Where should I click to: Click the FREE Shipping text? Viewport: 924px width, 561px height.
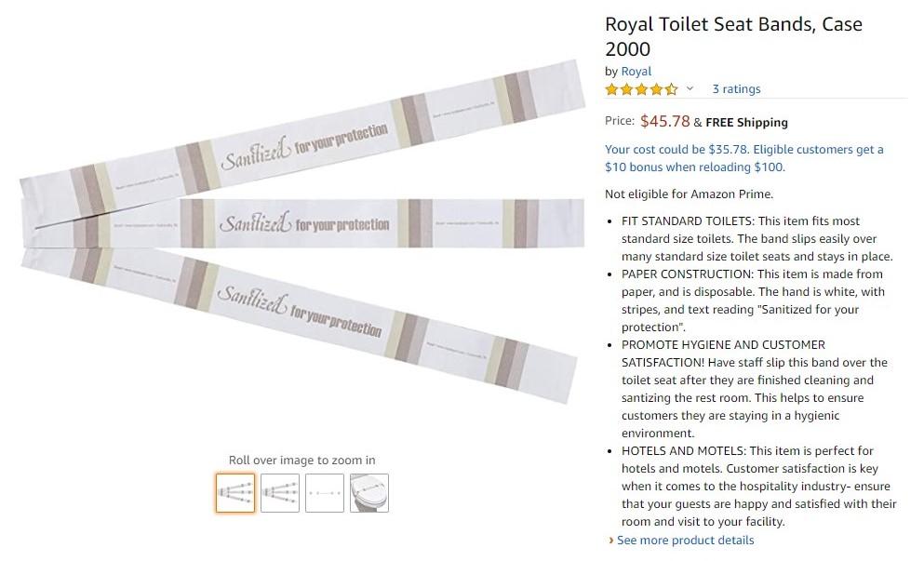[x=746, y=122]
